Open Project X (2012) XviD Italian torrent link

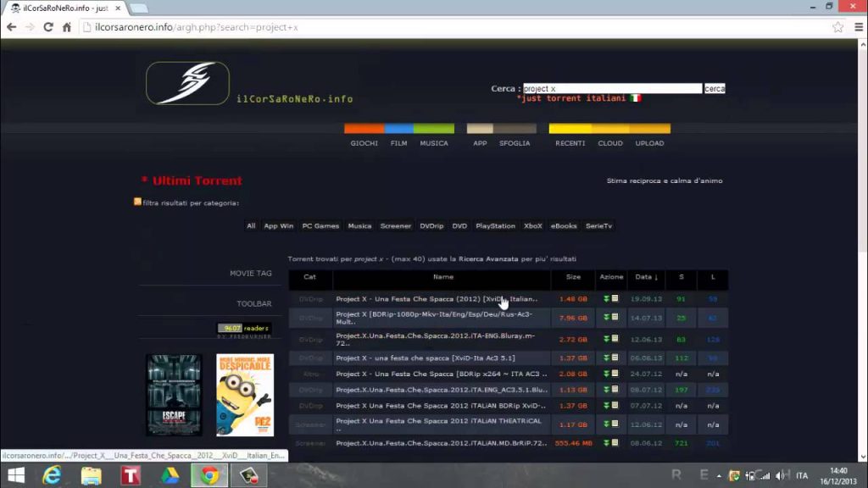[437, 299]
